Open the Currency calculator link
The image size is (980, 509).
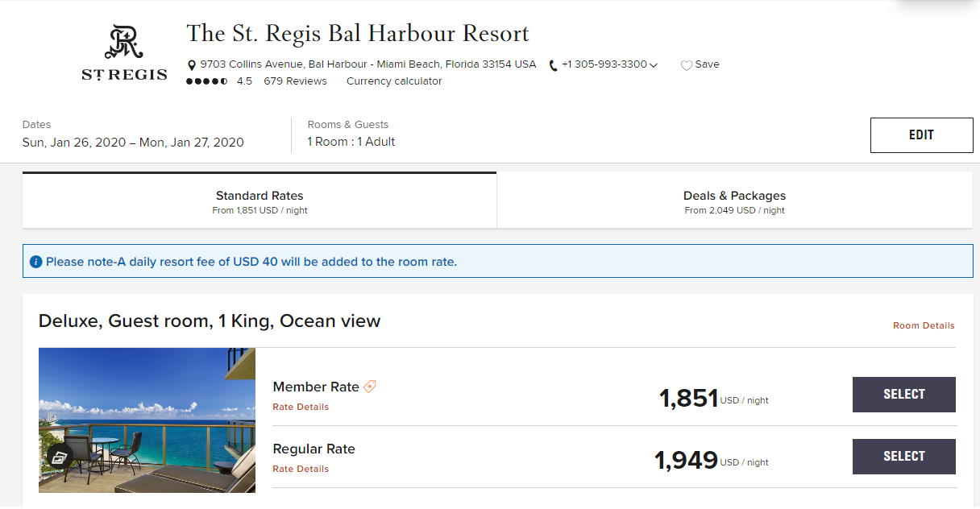click(x=394, y=81)
